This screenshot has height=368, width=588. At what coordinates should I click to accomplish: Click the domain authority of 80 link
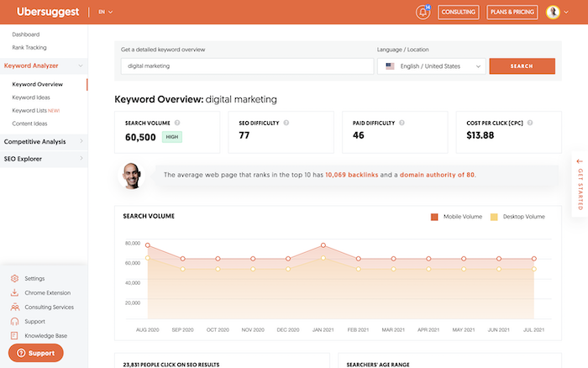(437, 175)
